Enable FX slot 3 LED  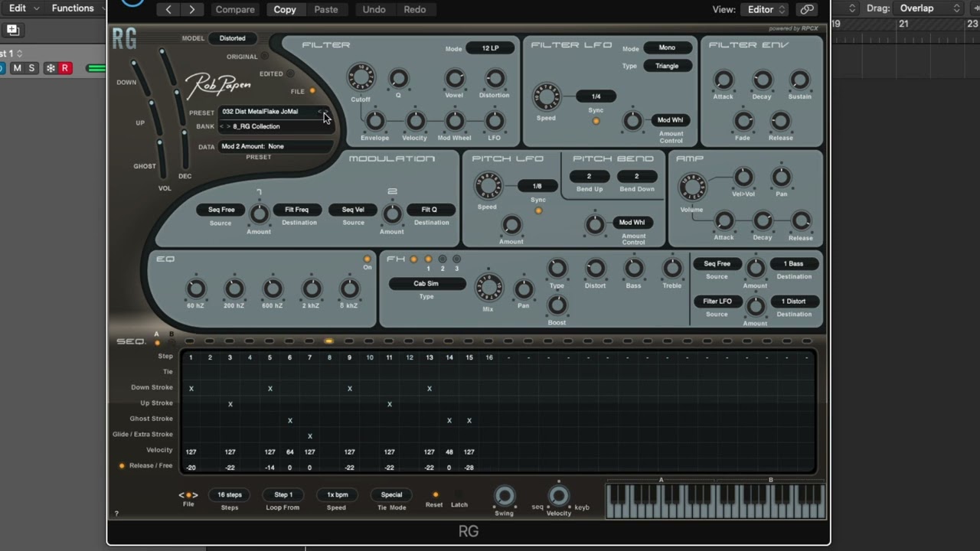(457, 259)
